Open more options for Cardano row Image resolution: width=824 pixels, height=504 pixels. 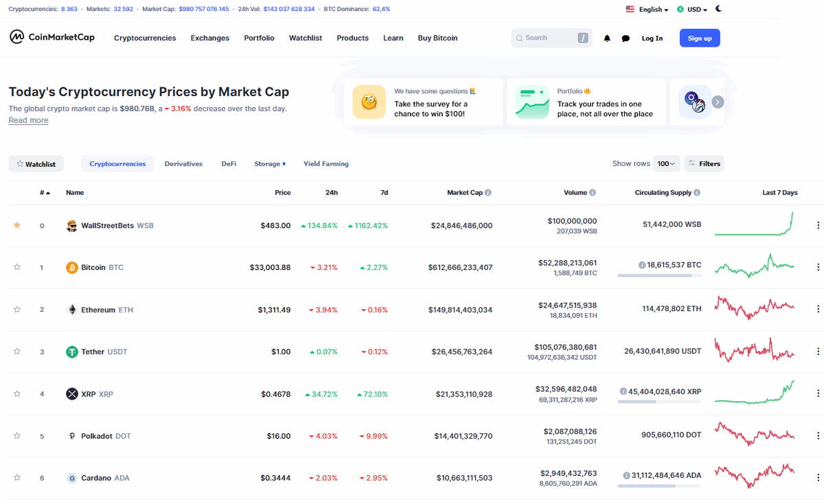(818, 478)
